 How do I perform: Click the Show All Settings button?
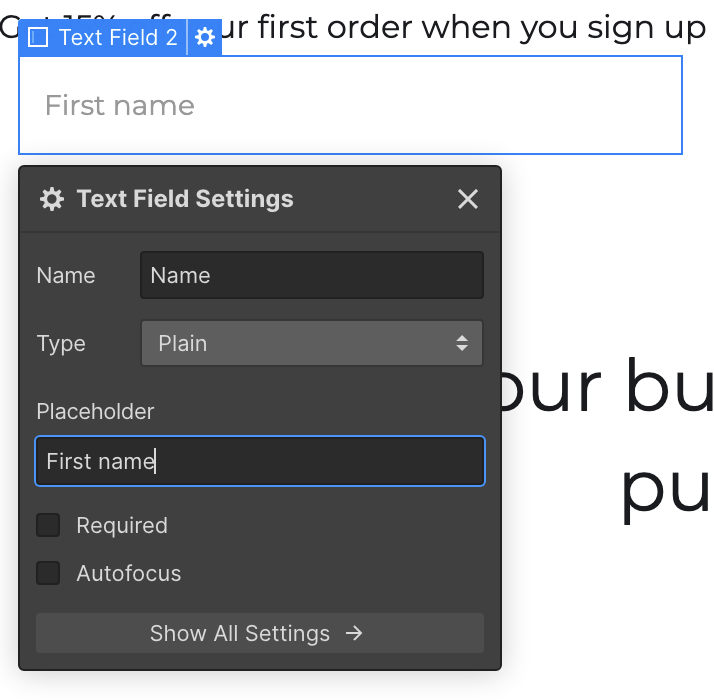coord(260,633)
